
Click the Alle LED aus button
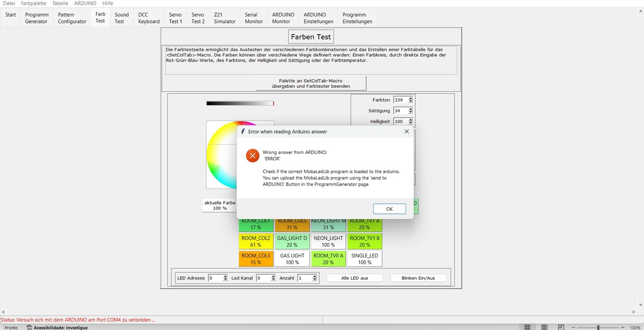[x=355, y=278]
